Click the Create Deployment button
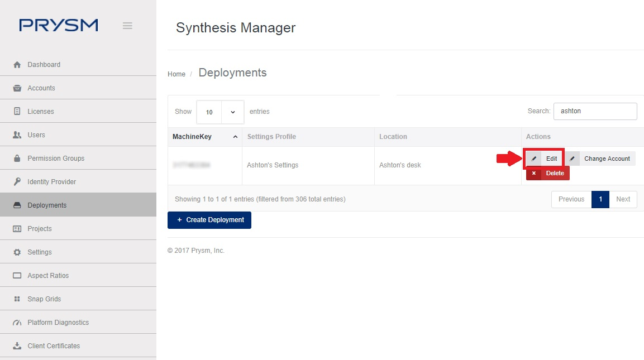This screenshot has height=360, width=644. click(209, 220)
